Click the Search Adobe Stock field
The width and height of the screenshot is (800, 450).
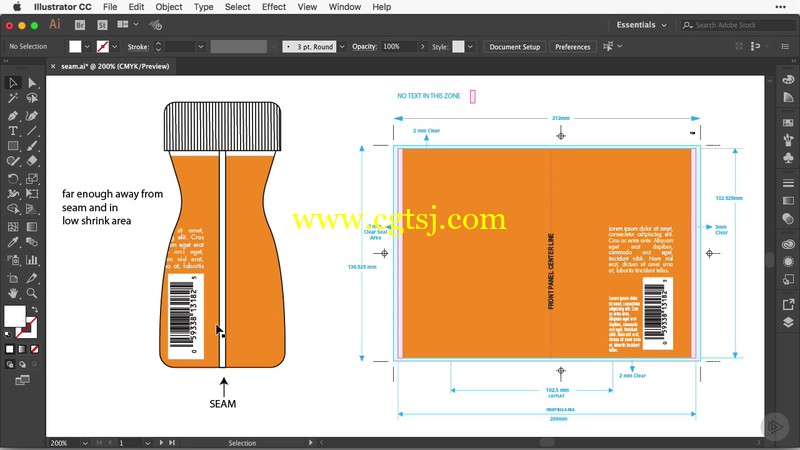[738, 25]
